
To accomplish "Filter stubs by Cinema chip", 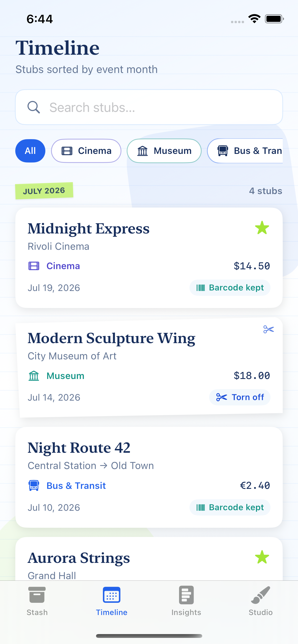I will 86,151.
